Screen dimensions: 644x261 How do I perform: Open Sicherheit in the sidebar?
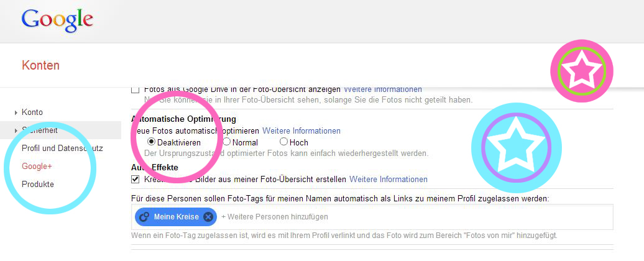pyautogui.click(x=39, y=130)
